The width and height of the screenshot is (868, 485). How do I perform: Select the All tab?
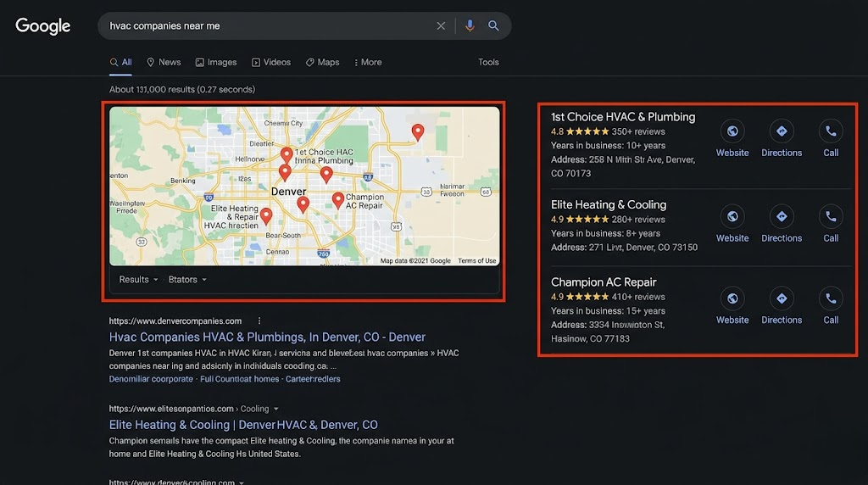click(x=120, y=63)
